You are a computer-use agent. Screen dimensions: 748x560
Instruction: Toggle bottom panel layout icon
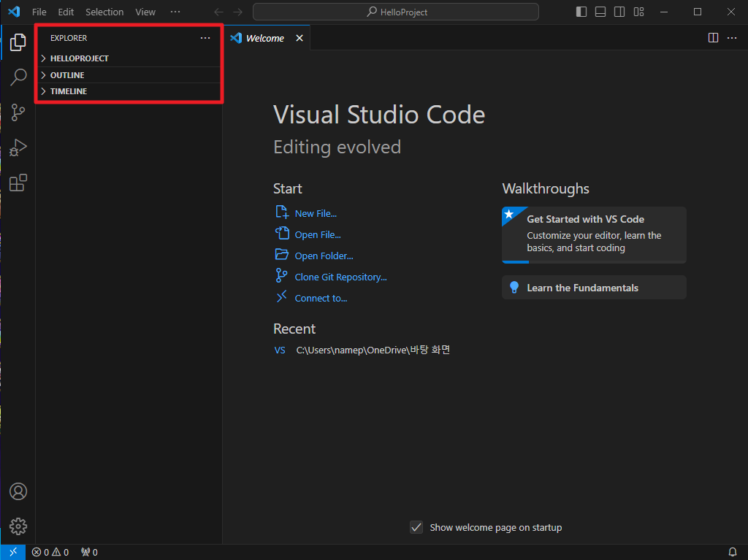pyautogui.click(x=600, y=12)
